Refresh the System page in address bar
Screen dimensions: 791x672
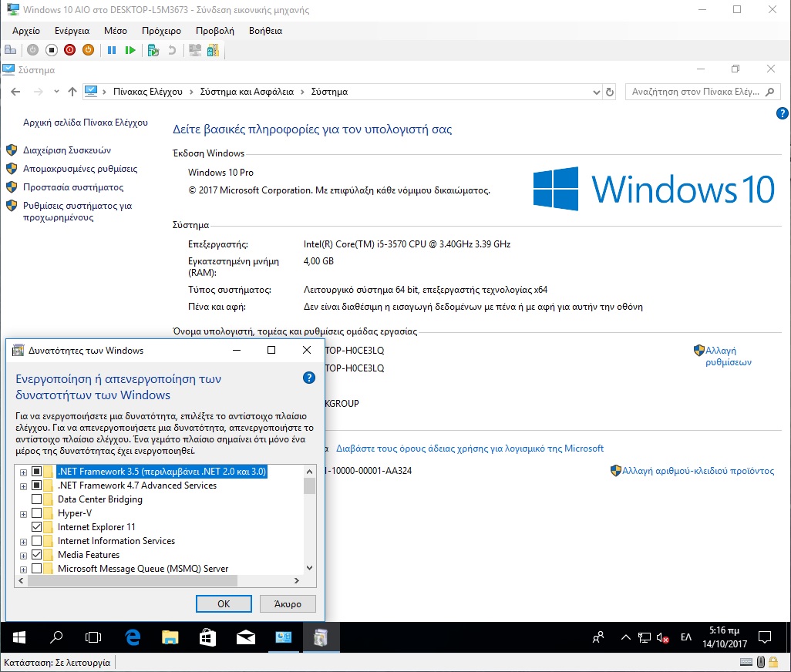click(x=609, y=92)
